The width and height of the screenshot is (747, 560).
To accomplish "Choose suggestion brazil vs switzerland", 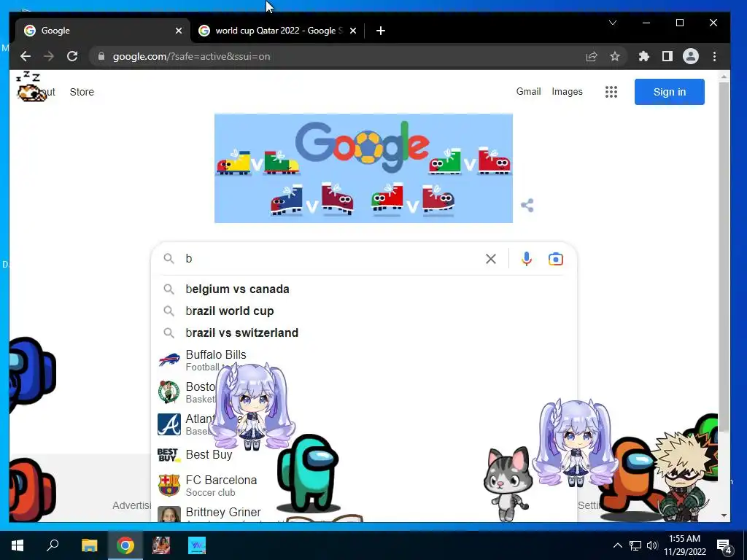I will pos(363,332).
